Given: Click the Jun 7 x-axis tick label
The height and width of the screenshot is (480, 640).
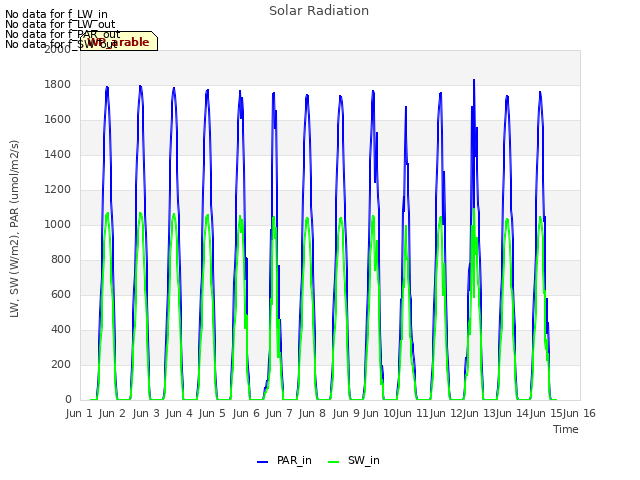Looking at the screenshot, I should pyautogui.click(x=279, y=413).
